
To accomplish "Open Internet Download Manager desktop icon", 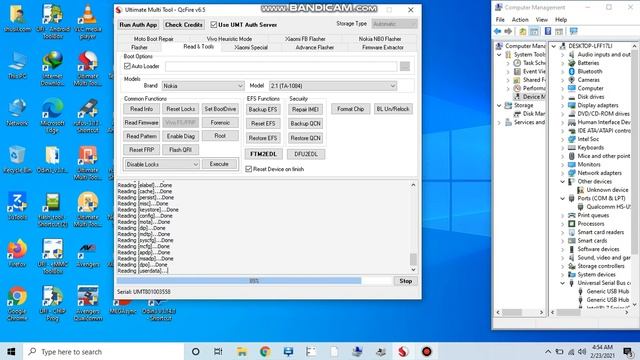I will coord(52,69).
